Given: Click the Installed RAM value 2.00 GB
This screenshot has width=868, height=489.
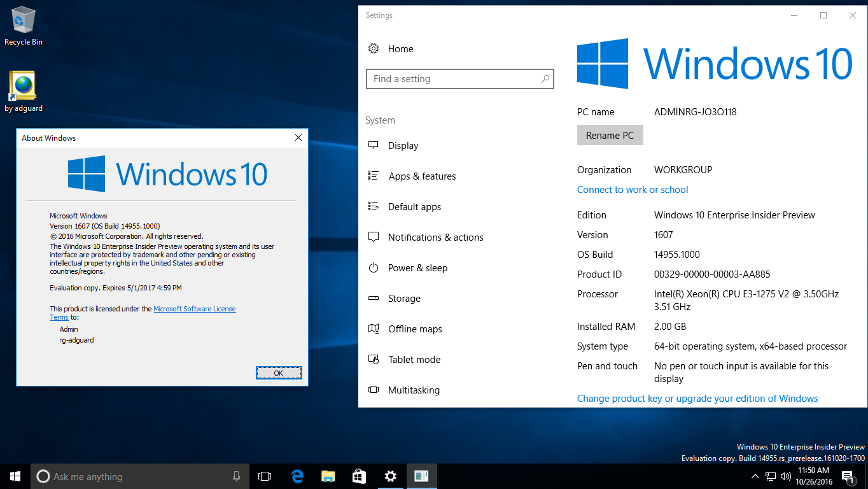Looking at the screenshot, I should [670, 327].
